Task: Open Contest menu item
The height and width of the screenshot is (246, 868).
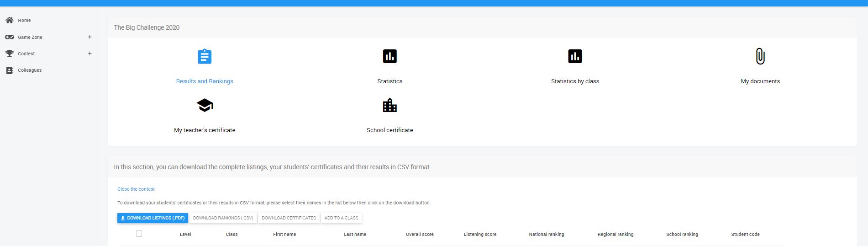Action: (26, 53)
